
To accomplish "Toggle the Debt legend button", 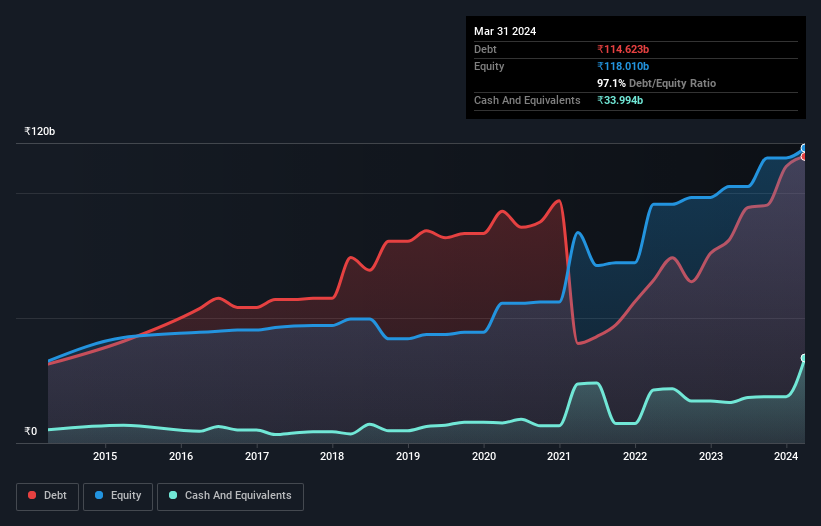I will coord(48,496).
